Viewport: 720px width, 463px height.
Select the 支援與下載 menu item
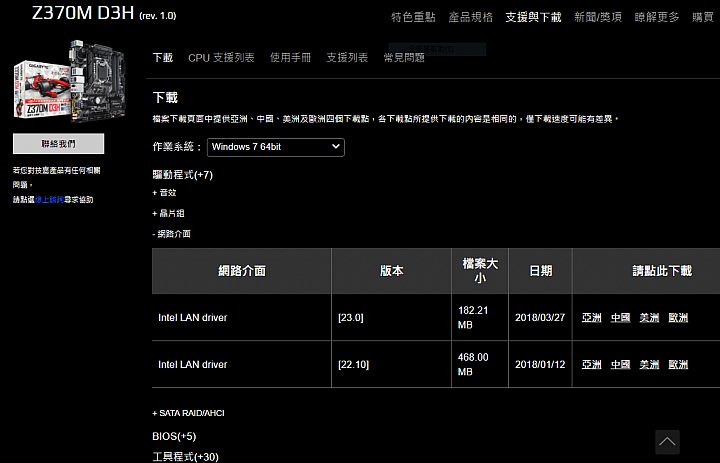click(x=534, y=17)
